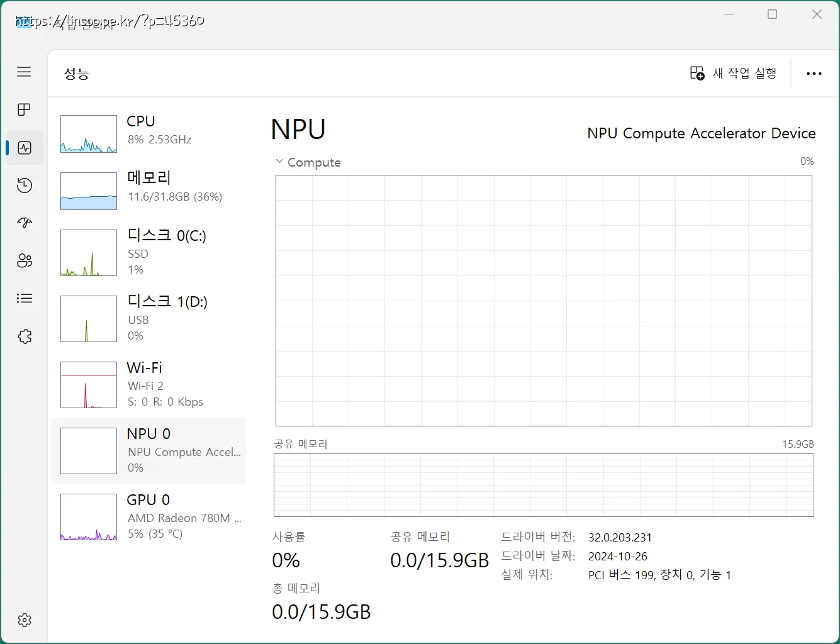840x644 pixels.
Task: Click the CPU usage mini graph
Action: click(89, 134)
